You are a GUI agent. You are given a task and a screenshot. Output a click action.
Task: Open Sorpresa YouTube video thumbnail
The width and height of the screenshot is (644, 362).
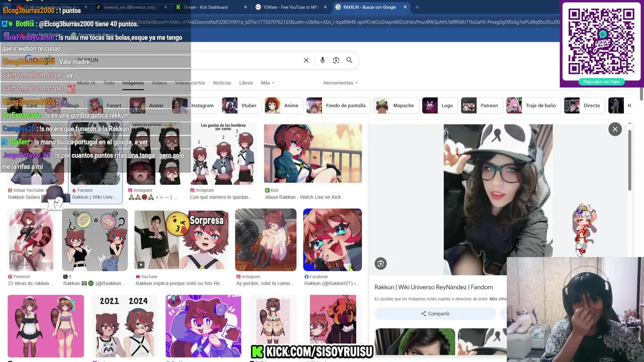pyautogui.click(x=181, y=240)
